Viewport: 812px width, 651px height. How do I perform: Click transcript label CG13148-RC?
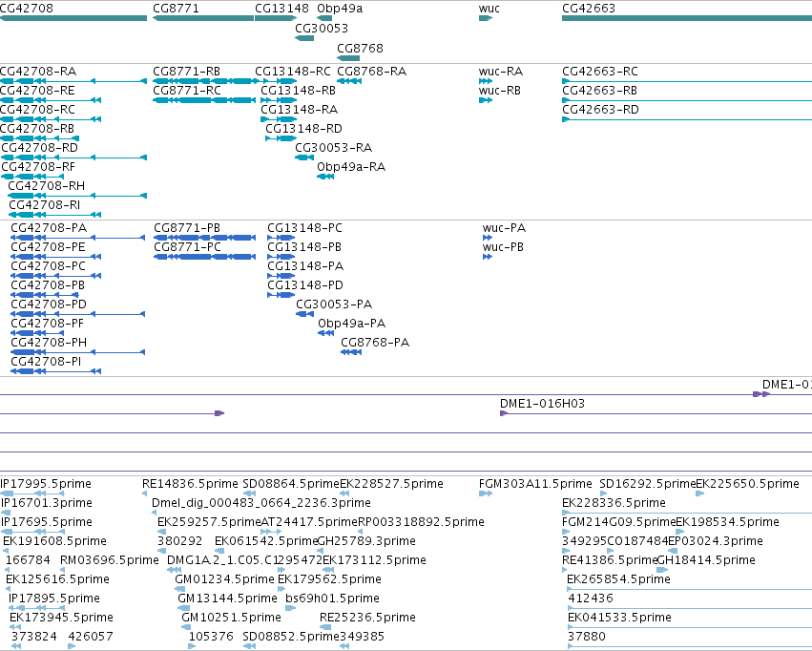(293, 71)
